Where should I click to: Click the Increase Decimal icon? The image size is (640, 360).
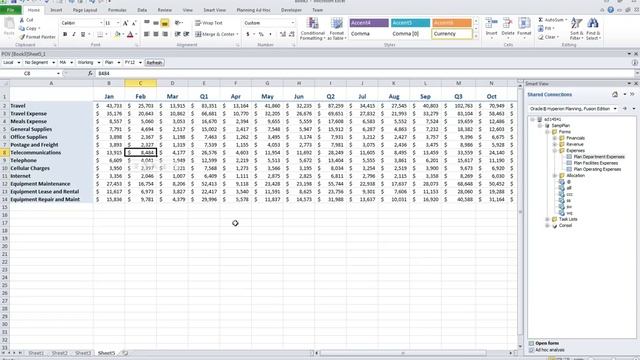point(282,34)
